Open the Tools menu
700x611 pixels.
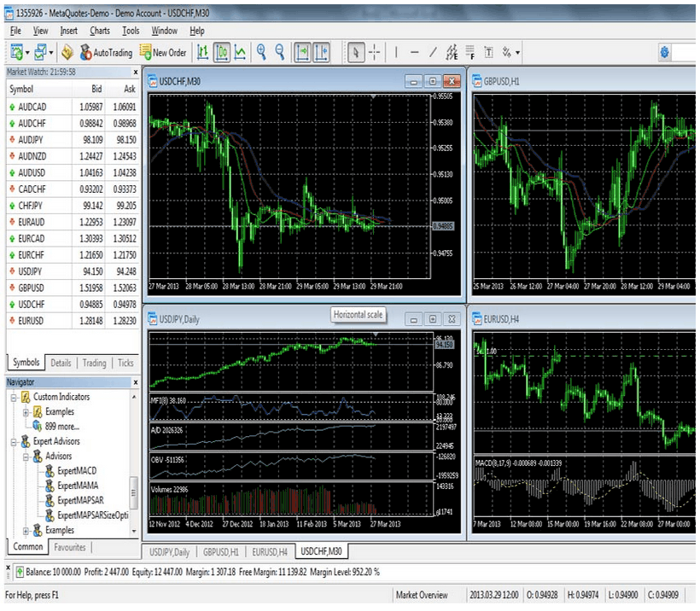131,31
